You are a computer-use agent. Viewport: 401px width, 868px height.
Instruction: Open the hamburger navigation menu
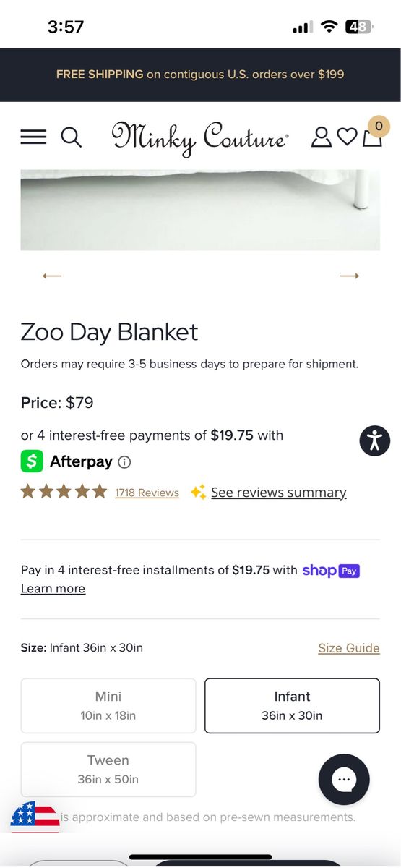[x=33, y=137]
